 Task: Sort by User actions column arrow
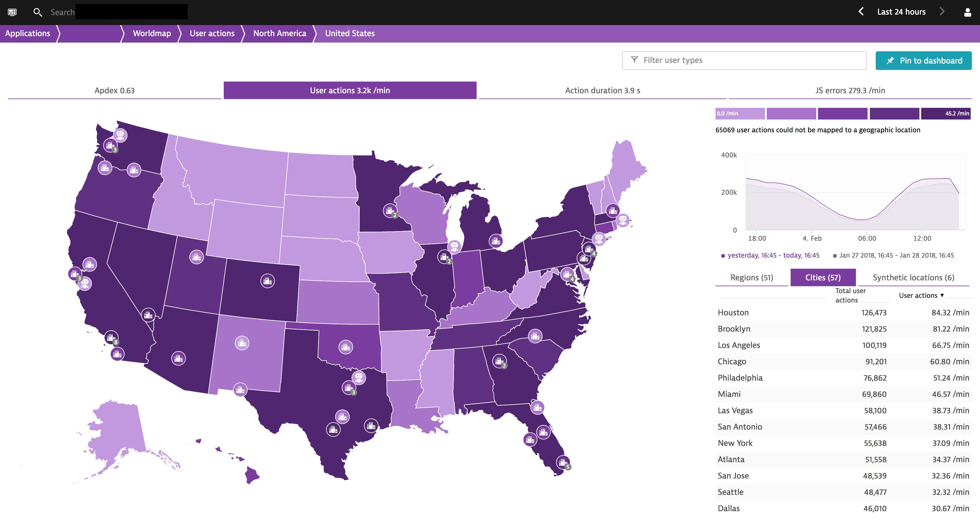pyautogui.click(x=942, y=296)
